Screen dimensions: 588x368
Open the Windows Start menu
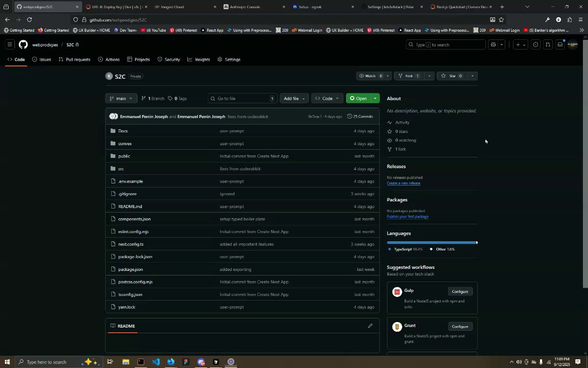(7, 362)
